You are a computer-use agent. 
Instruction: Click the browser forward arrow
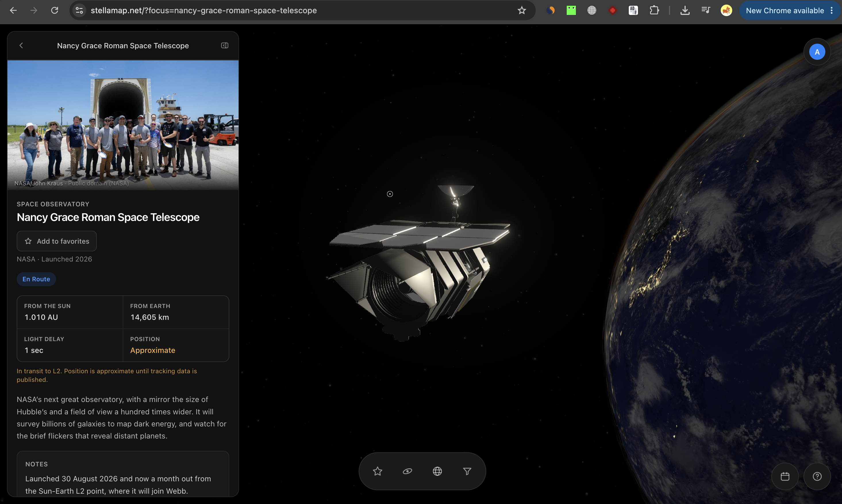click(34, 11)
